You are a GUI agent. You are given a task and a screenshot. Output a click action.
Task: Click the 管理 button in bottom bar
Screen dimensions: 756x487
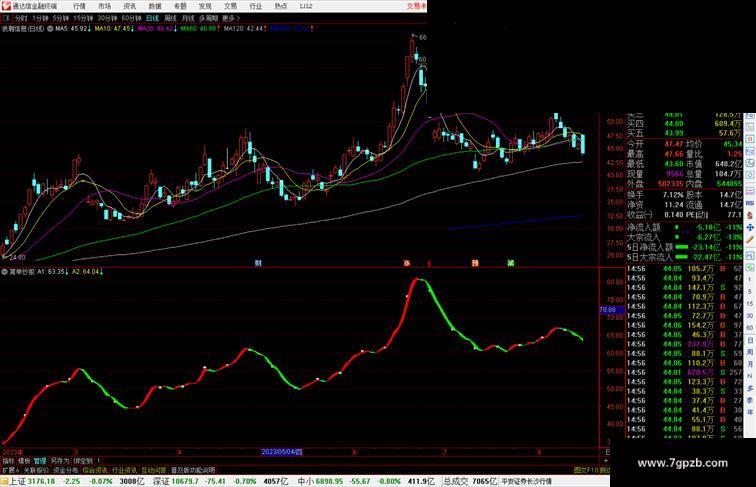(40, 461)
